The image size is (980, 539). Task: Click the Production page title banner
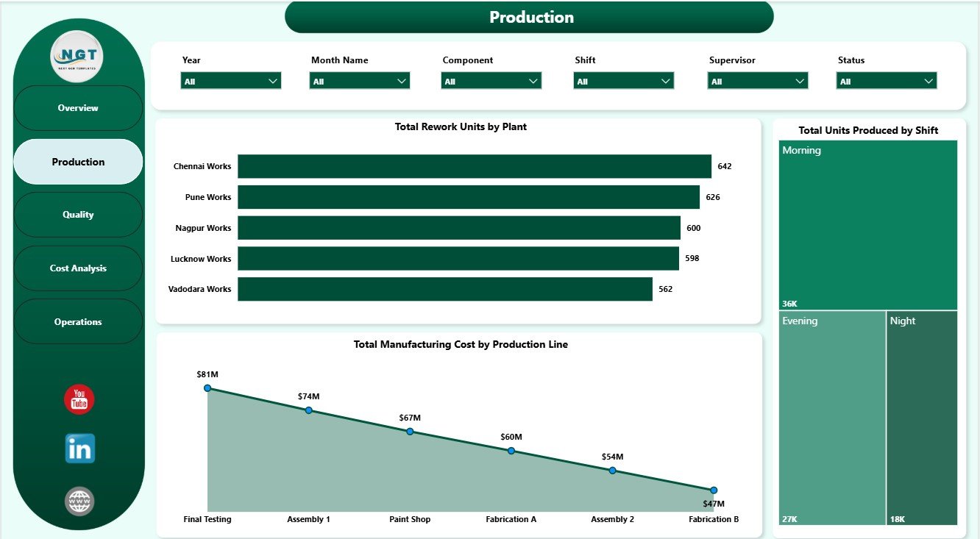coord(529,17)
